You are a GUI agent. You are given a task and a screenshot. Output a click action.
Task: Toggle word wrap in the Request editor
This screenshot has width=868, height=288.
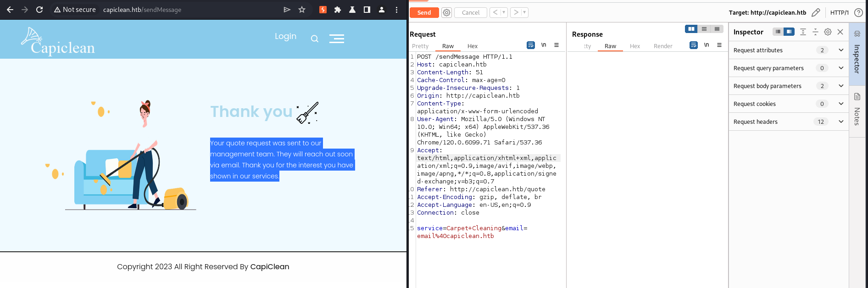pyautogui.click(x=530, y=45)
